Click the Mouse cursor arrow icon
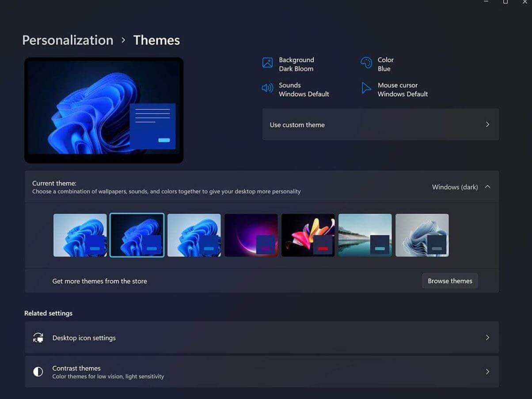This screenshot has width=532, height=399. [x=366, y=88]
